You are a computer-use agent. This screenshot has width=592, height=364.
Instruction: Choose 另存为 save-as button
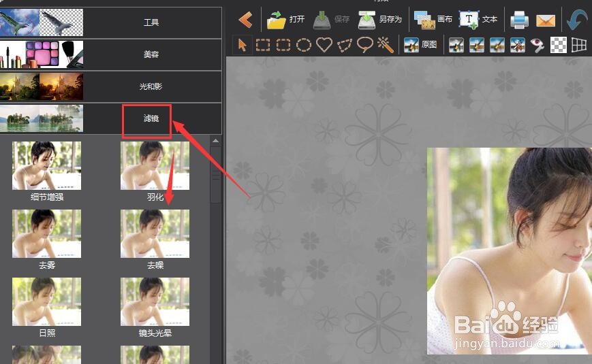[380, 20]
